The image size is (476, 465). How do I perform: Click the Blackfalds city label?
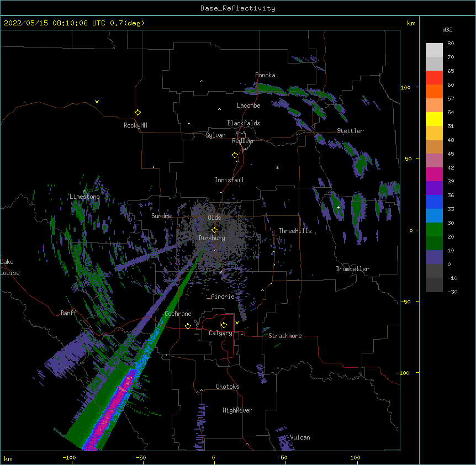click(x=244, y=123)
